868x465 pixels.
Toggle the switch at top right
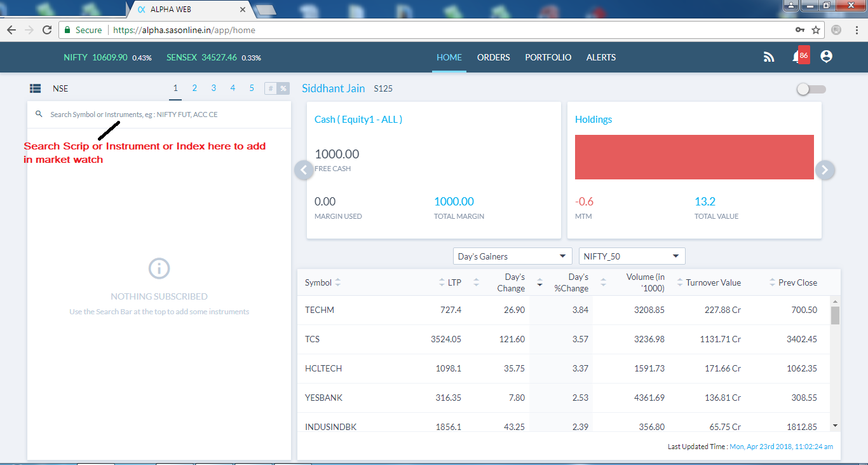811,90
